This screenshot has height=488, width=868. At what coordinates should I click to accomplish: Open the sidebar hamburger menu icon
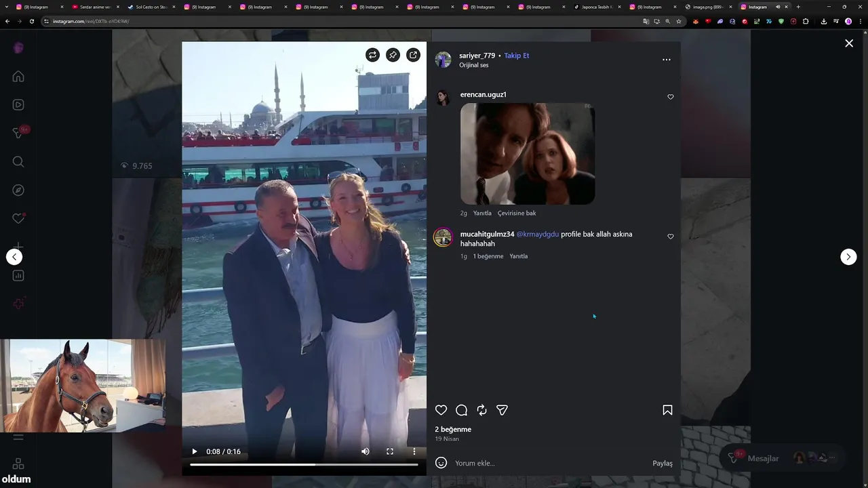18,438
